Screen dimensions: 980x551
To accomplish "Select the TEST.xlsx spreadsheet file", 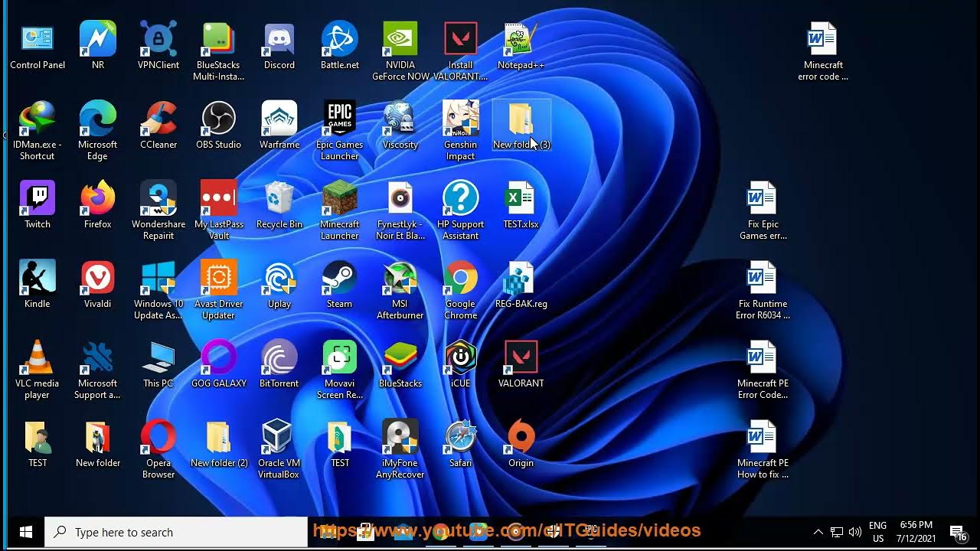I will click(x=521, y=205).
